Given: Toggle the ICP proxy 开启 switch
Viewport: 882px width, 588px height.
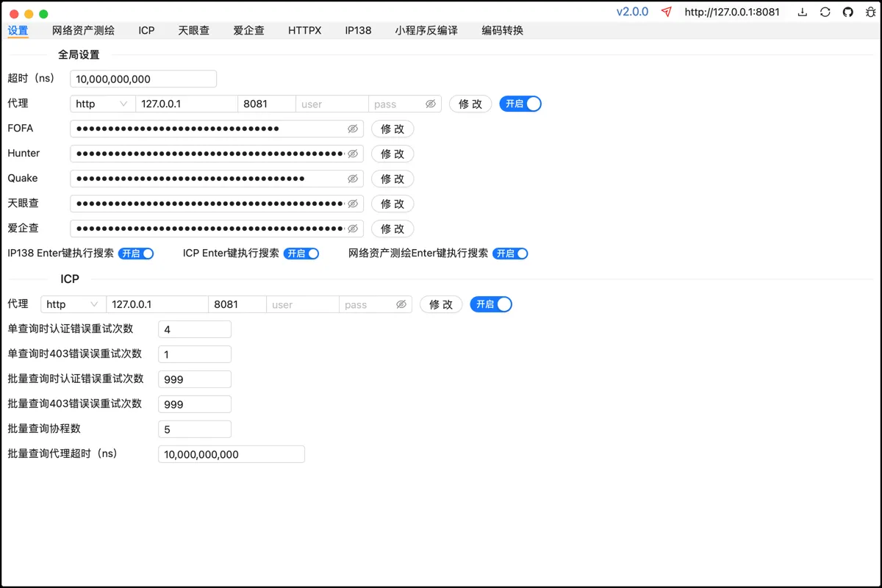Looking at the screenshot, I should [x=491, y=304].
